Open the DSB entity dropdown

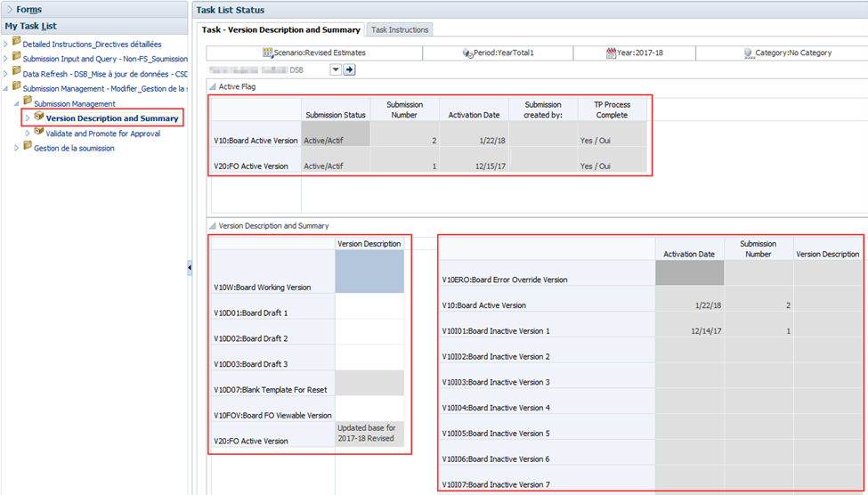(x=336, y=69)
